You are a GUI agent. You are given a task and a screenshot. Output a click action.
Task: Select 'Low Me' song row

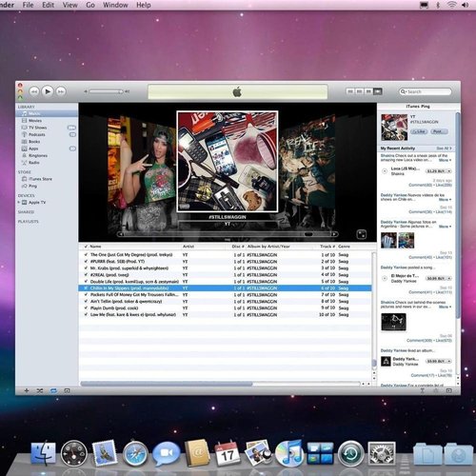tap(225, 315)
